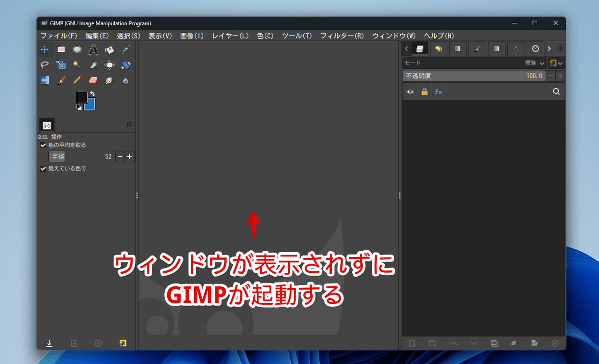Switch to the Tool Options tab
The image size is (599, 364).
[x=47, y=125]
